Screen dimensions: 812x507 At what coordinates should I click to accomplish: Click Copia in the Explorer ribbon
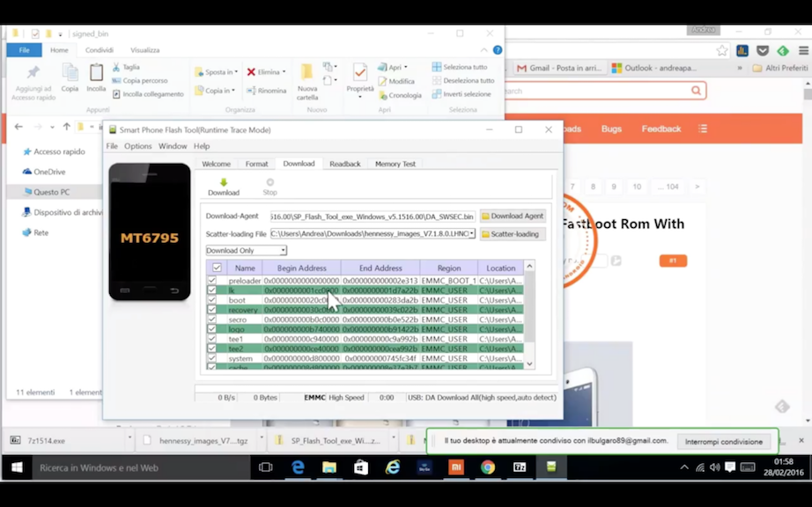70,77
